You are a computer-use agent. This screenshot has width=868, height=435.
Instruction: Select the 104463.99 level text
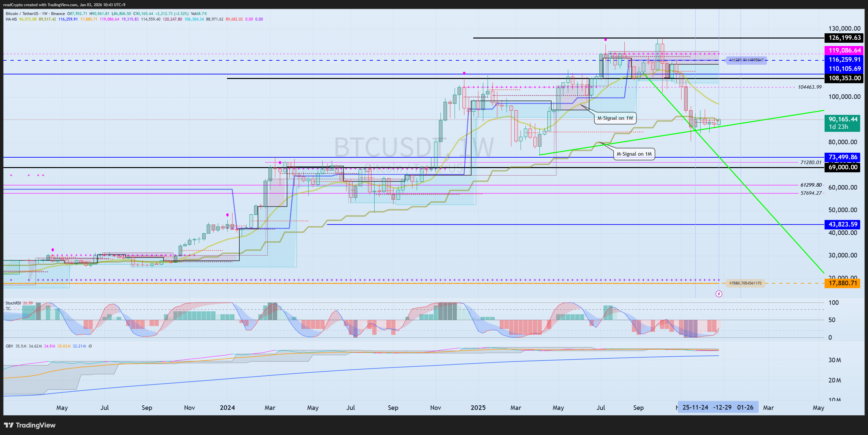[810, 87]
